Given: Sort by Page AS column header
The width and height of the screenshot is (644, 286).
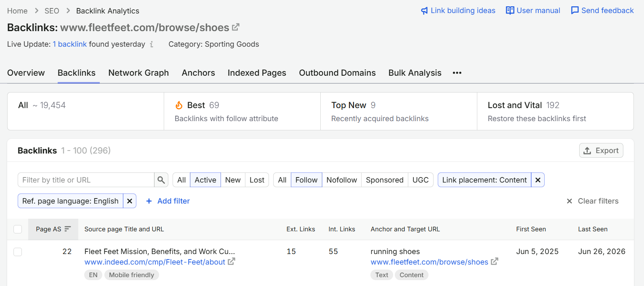Looking at the screenshot, I should [53, 229].
